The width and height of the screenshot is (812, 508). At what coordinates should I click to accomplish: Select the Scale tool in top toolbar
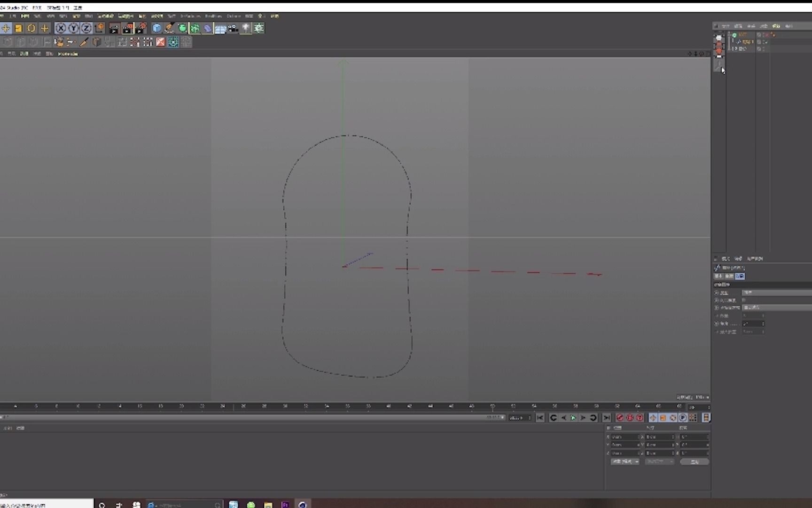[18, 28]
